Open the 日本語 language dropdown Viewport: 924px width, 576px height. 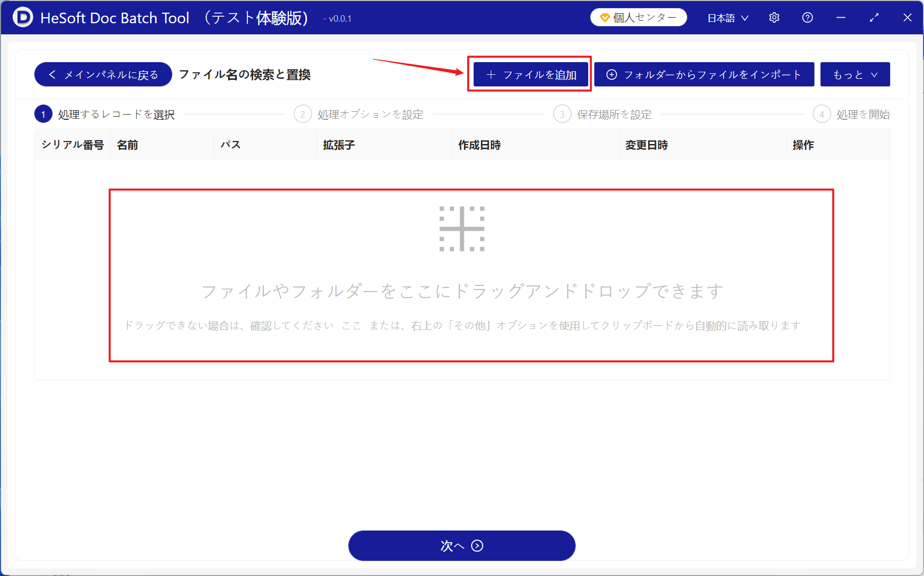[x=728, y=18]
